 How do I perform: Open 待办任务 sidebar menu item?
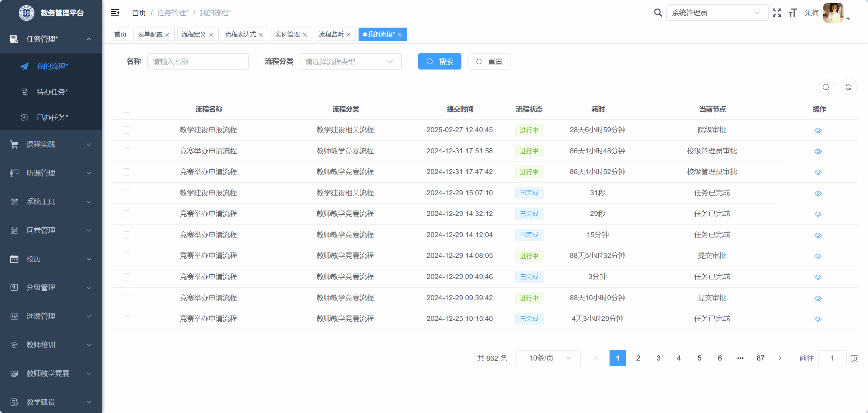[x=52, y=92]
